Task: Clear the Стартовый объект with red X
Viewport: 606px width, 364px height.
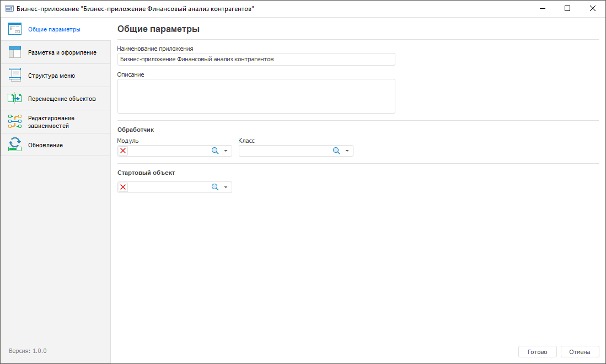Action: 123,188
